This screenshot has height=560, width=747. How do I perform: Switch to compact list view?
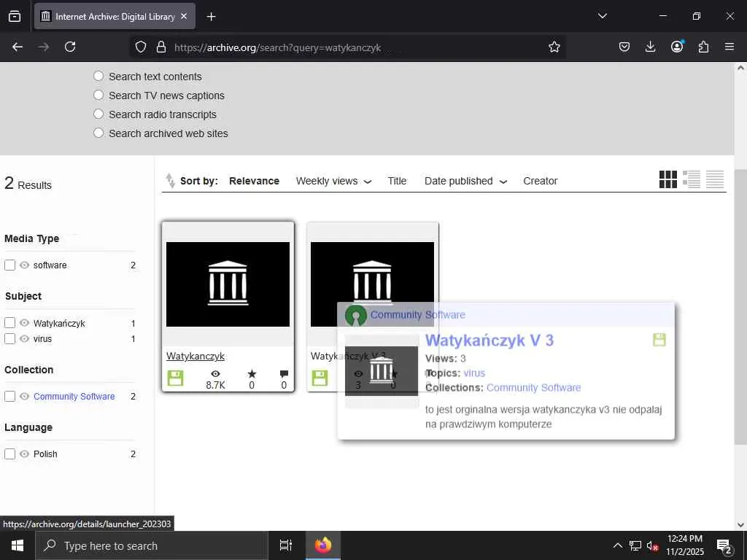tap(715, 179)
